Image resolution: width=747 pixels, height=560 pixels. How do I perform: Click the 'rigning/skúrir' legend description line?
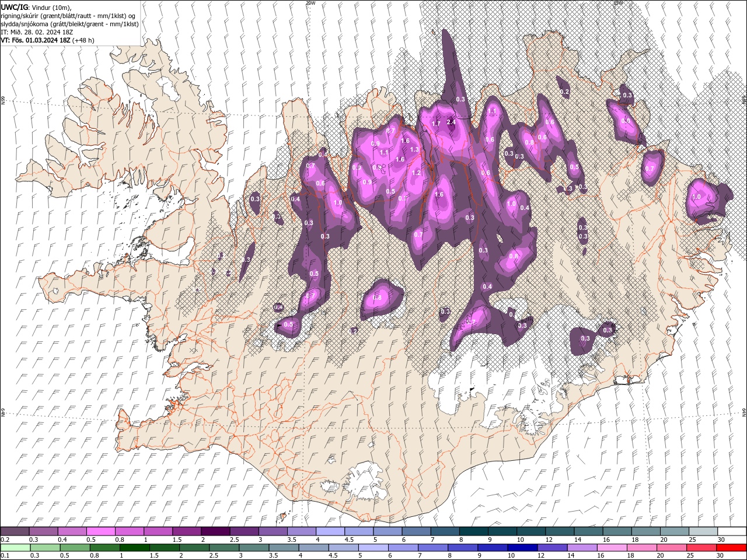tap(68, 16)
